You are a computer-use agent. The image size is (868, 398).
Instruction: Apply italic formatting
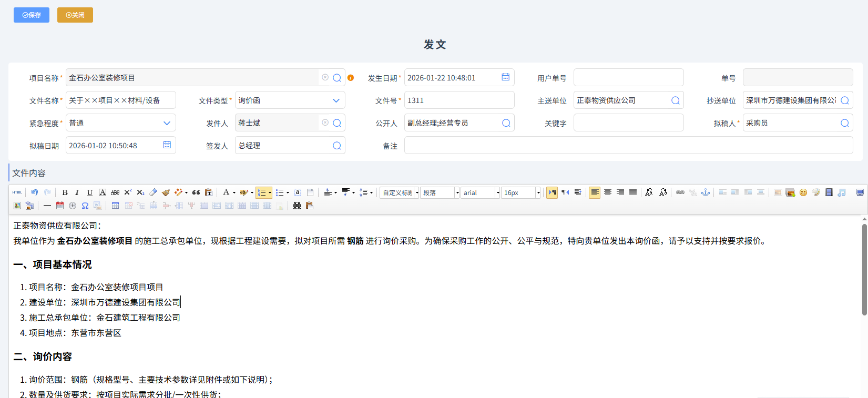click(77, 192)
